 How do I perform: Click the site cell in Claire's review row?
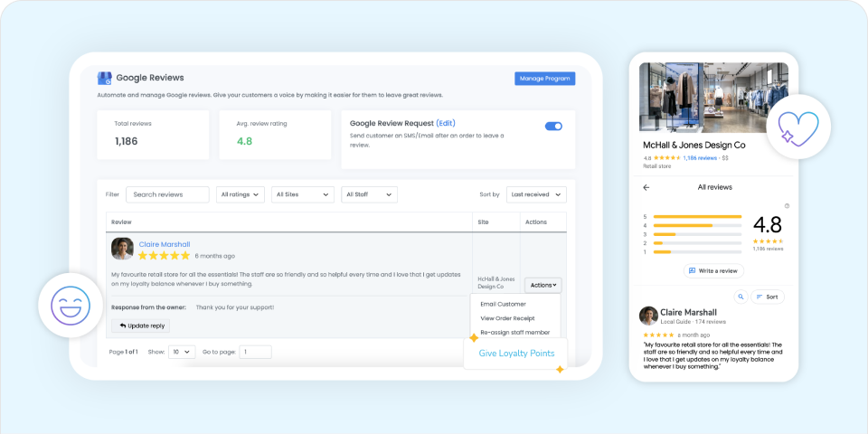pyautogui.click(x=496, y=283)
